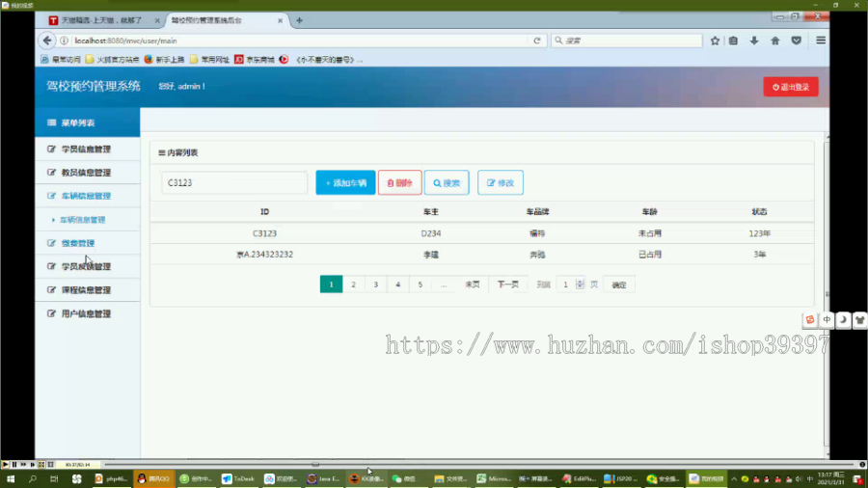The width and height of the screenshot is (868, 488).
Task: Open the Windows Start menu
Action: 11,479
